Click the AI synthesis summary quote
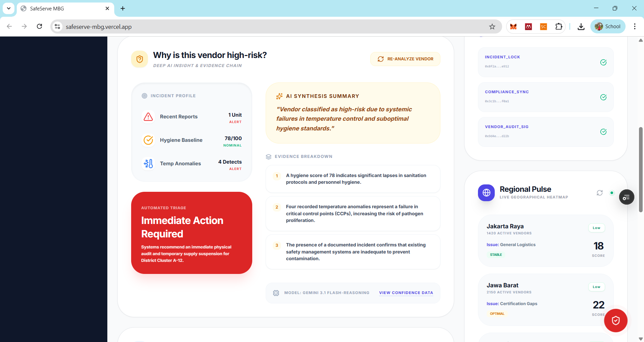The height and width of the screenshot is (342, 644). tap(344, 119)
